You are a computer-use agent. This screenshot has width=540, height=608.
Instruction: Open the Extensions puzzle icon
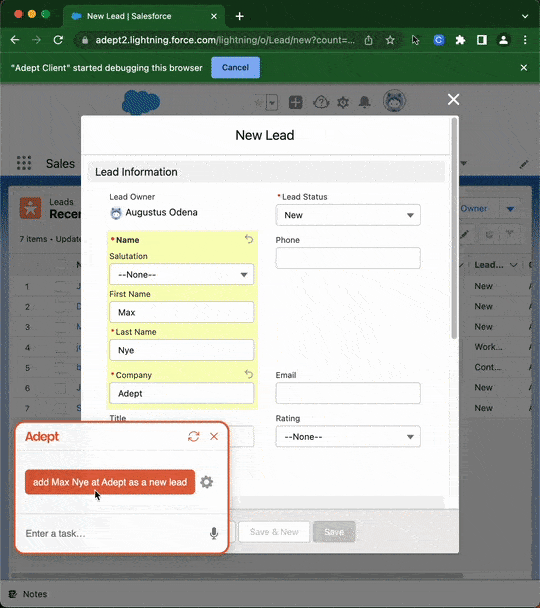tap(460, 40)
